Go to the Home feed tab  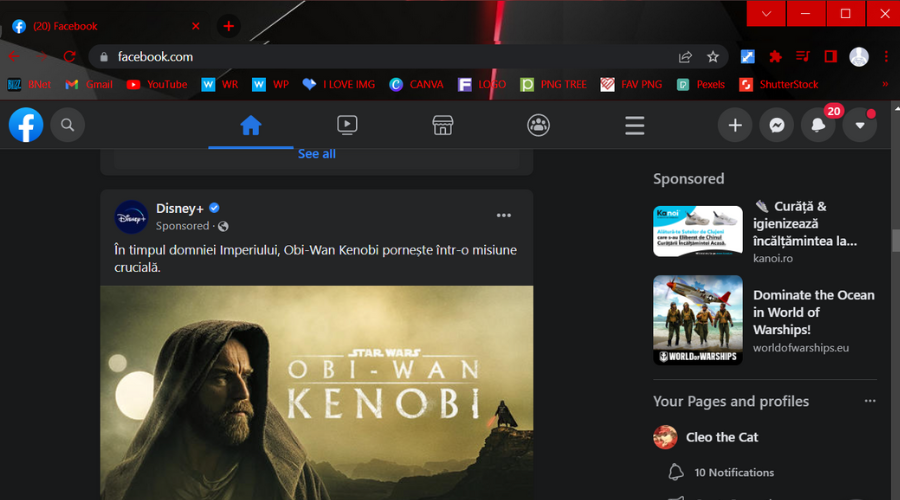pos(251,125)
